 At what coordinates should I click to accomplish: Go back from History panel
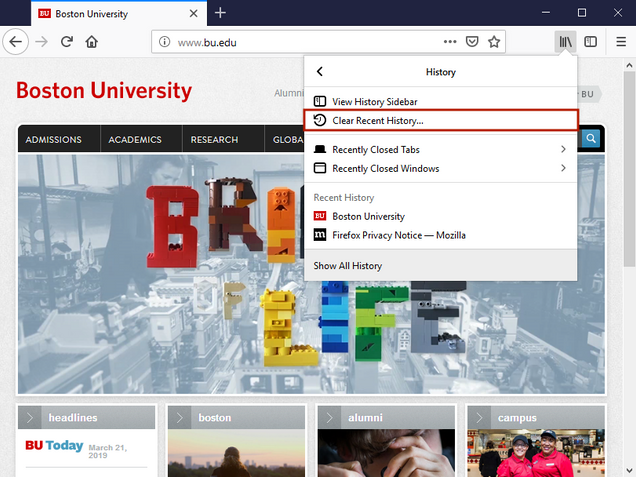pyautogui.click(x=320, y=72)
